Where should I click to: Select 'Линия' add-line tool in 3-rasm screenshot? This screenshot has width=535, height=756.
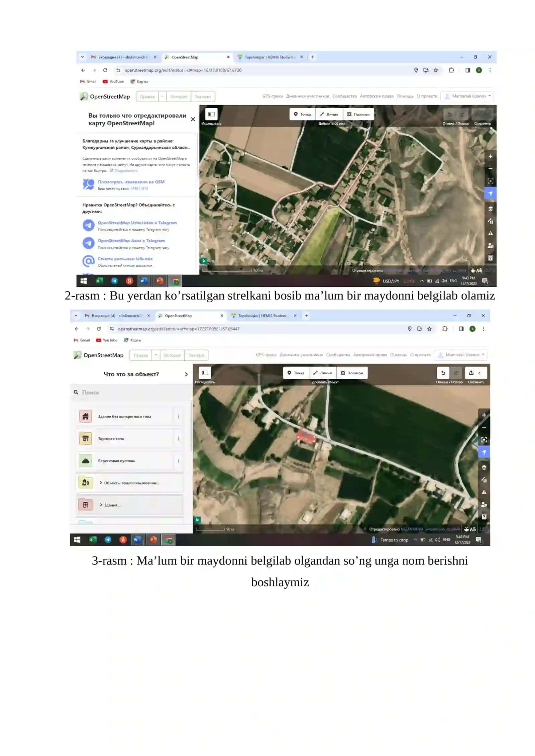[x=323, y=373]
